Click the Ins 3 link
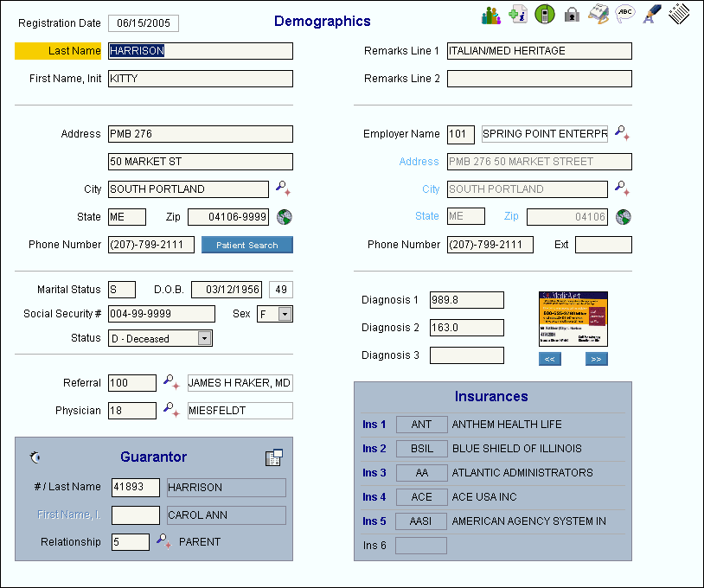 [374, 473]
